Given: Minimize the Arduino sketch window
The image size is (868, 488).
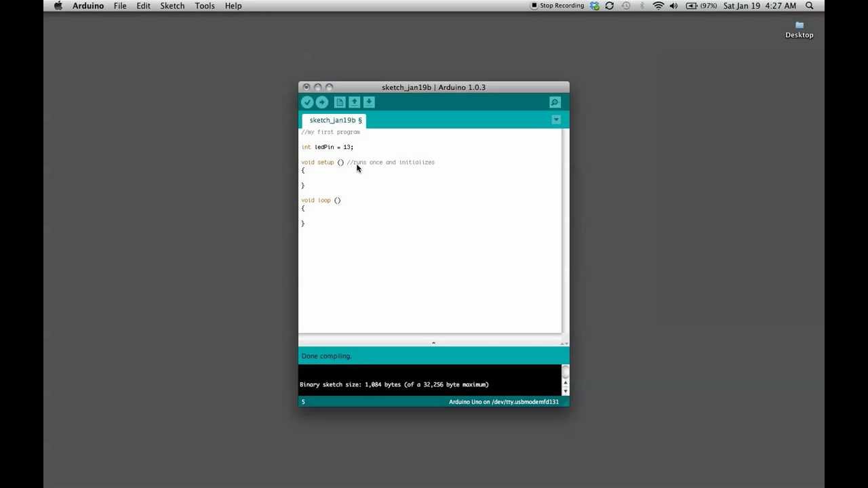Looking at the screenshot, I should point(318,87).
